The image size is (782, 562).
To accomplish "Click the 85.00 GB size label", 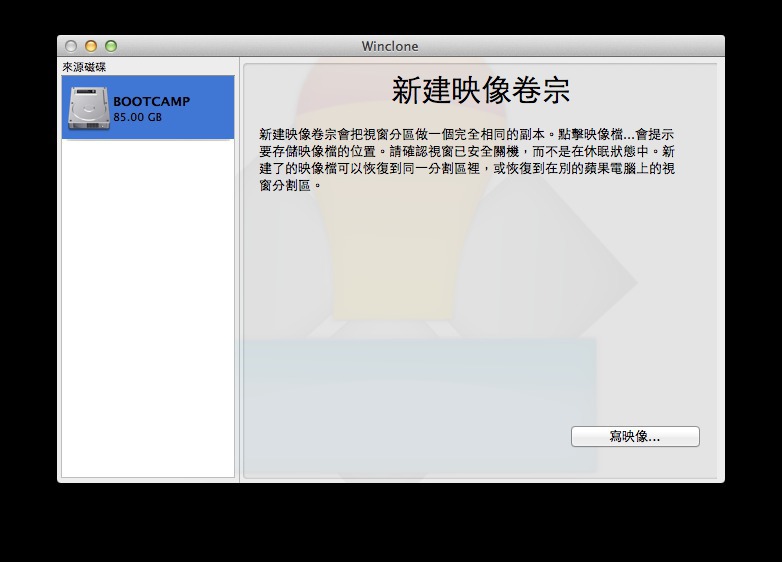I will point(138,117).
